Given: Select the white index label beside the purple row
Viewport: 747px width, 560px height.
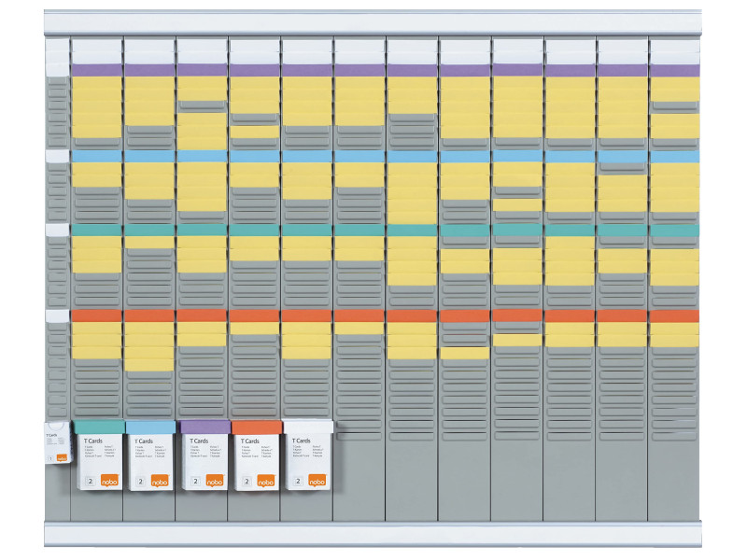Looking at the screenshot, I should [x=58, y=70].
